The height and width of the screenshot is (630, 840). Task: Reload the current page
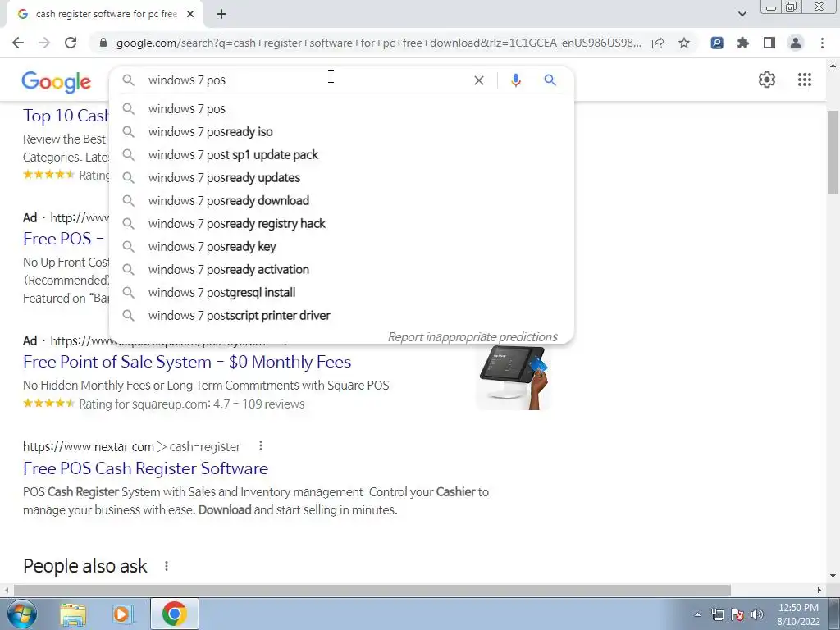pyautogui.click(x=71, y=43)
